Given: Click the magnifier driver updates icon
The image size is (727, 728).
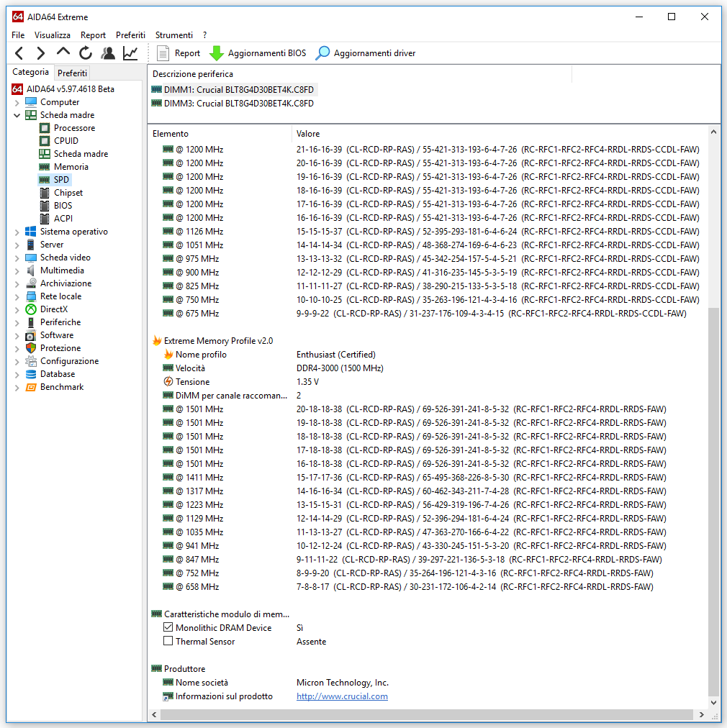Looking at the screenshot, I should click(322, 53).
